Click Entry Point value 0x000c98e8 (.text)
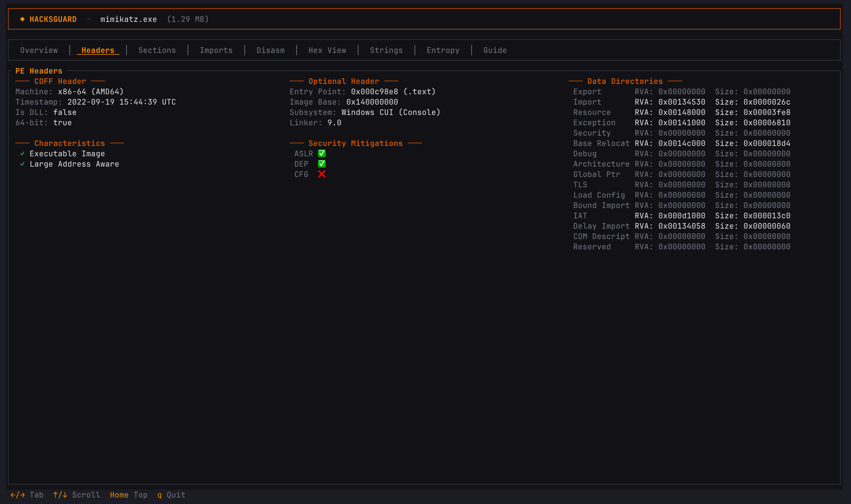Image resolution: width=851 pixels, height=504 pixels. point(393,92)
